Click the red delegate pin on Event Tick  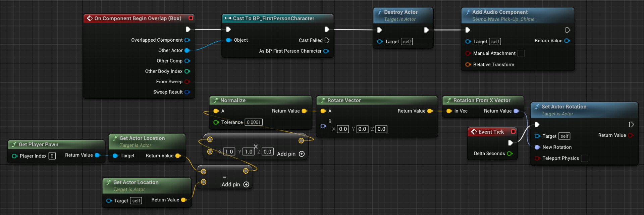[x=513, y=132]
